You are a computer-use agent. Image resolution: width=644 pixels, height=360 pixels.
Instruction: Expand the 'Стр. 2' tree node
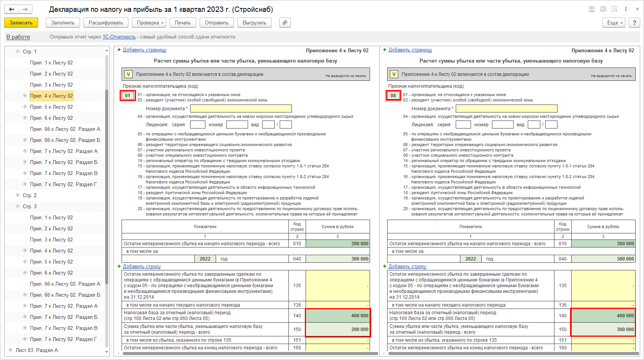pos(18,195)
